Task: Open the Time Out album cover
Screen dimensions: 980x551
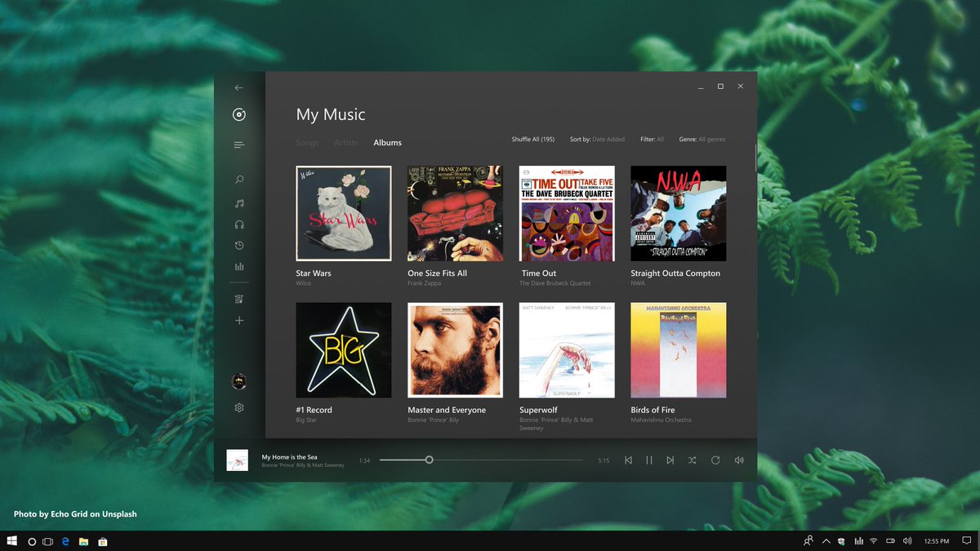Action: click(567, 214)
